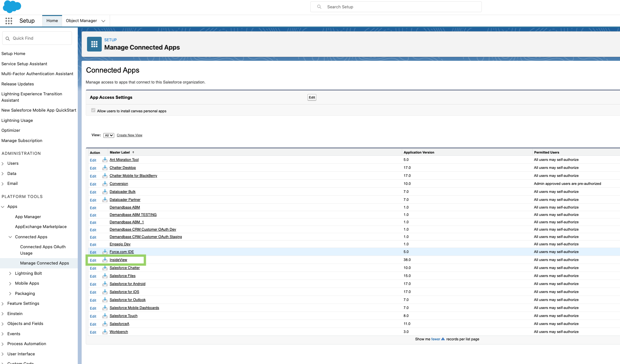Screen dimensions: 620x364
Task: Select App Manager in sidebar
Action: pyautogui.click(x=28, y=217)
